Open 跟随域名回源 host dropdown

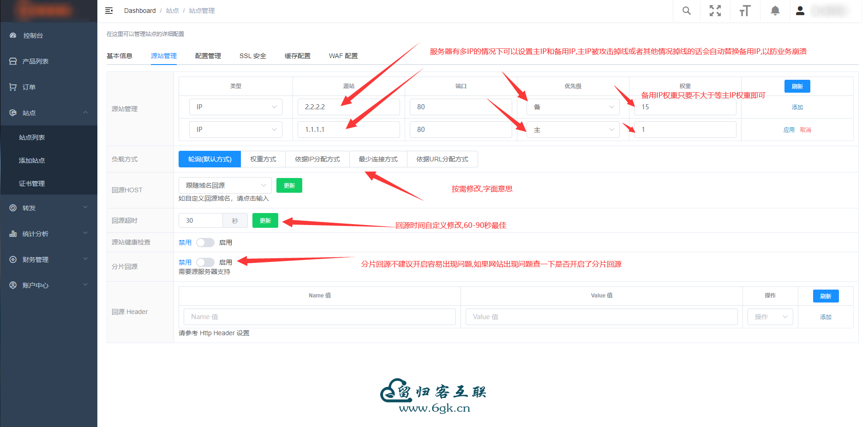(x=225, y=185)
